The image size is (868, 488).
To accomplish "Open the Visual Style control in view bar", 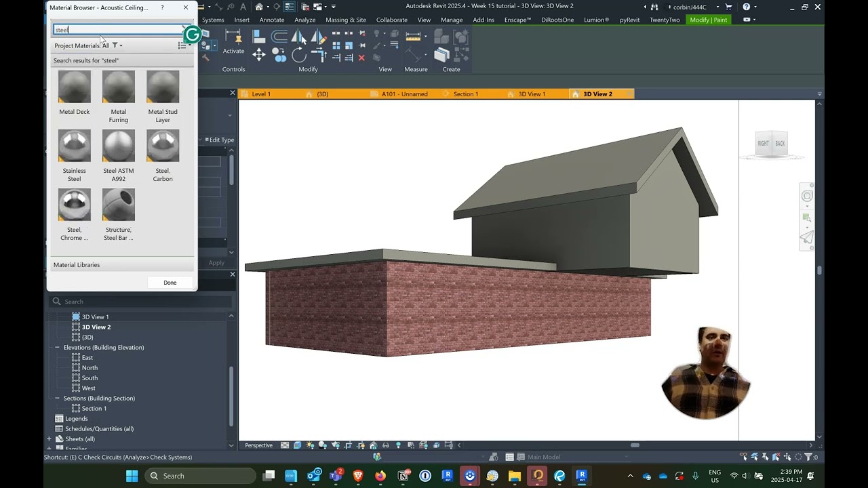I will tap(297, 445).
